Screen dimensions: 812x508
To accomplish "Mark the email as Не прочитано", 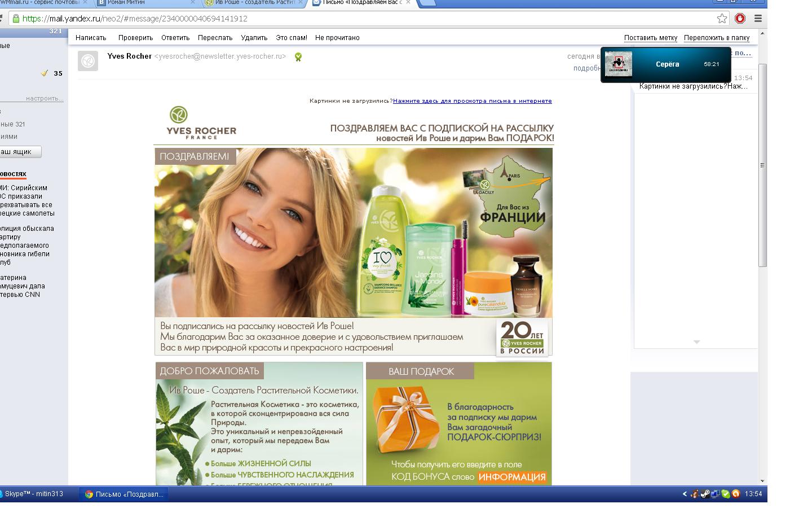I will 337,38.
